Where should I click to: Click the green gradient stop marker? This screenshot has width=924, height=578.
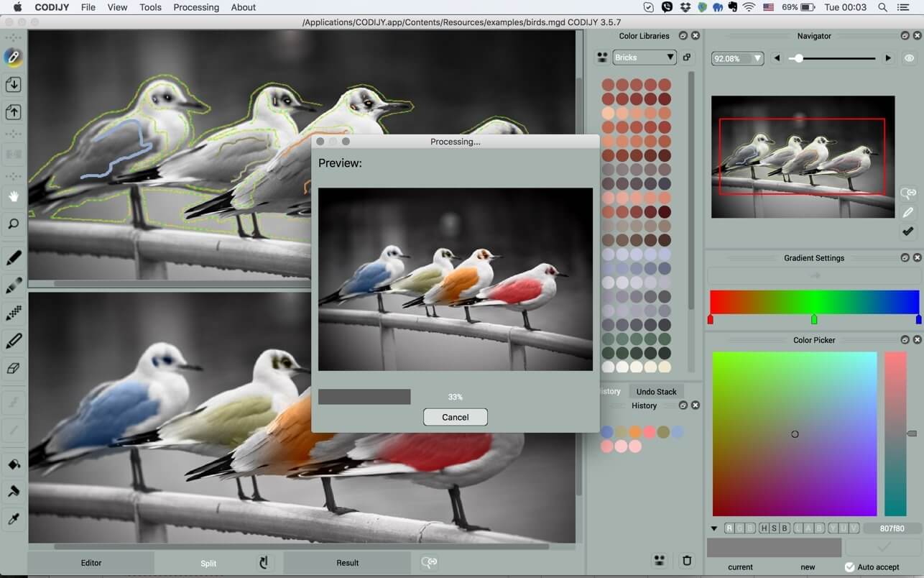coord(814,319)
